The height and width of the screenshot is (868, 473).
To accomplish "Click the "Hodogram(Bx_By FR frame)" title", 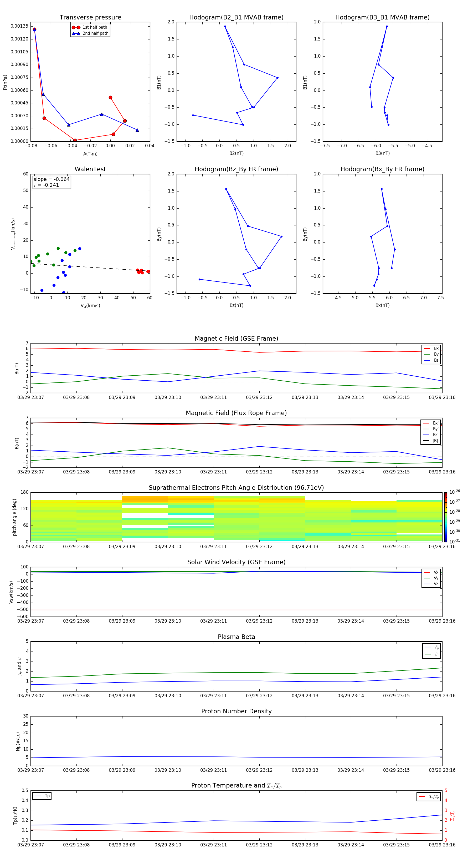I will click(x=382, y=169).
